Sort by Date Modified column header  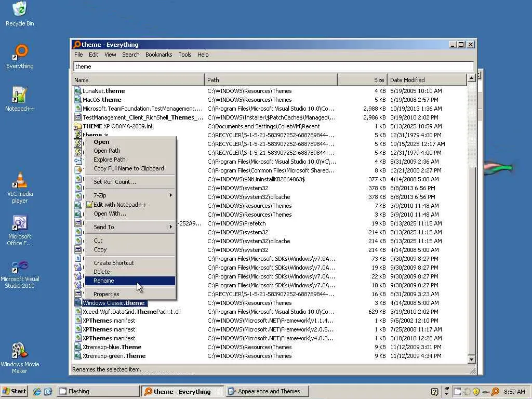coord(427,80)
